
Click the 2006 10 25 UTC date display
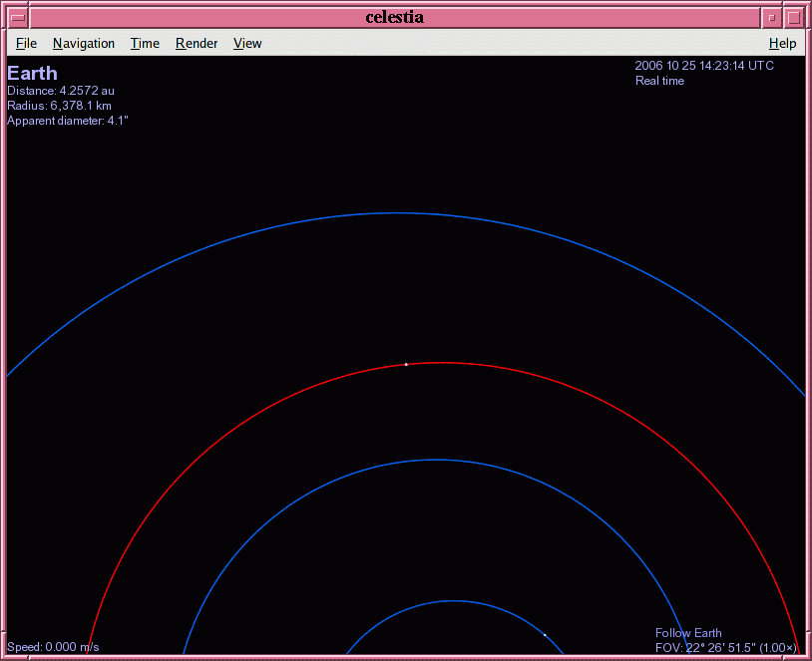coord(703,66)
